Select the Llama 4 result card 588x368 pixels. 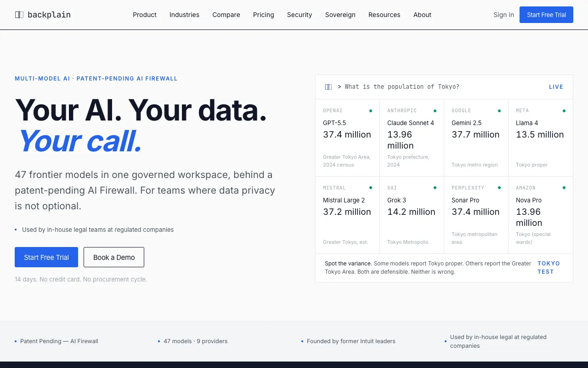coord(541,138)
